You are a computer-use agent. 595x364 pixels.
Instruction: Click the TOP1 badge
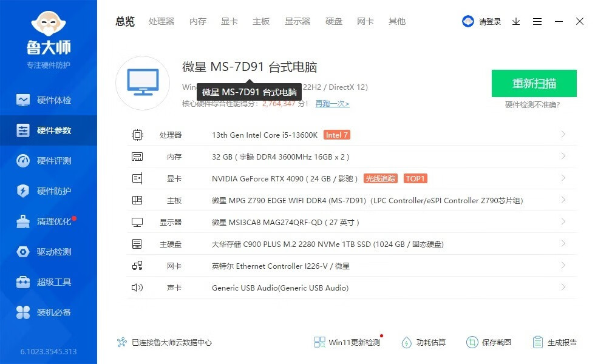click(x=415, y=178)
